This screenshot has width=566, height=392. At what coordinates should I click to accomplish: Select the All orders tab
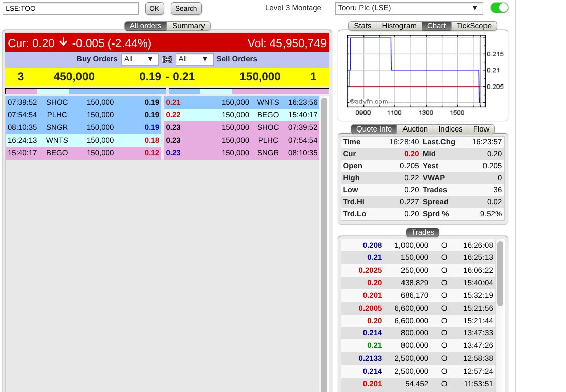tap(145, 26)
